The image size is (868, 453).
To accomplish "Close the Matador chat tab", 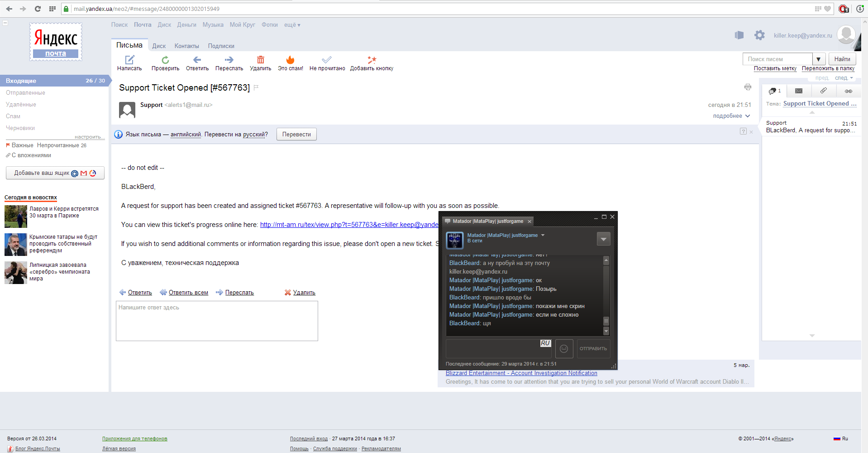I will pyautogui.click(x=529, y=222).
